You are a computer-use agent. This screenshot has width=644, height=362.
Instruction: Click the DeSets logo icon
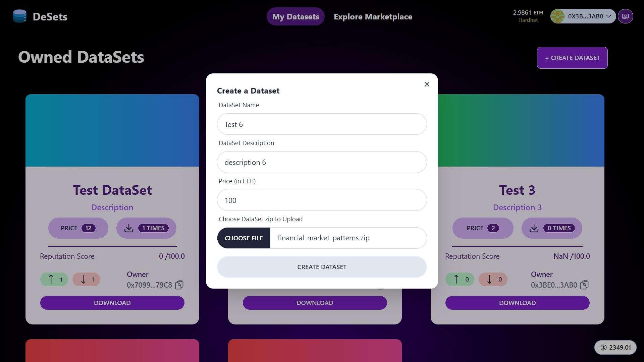click(20, 16)
